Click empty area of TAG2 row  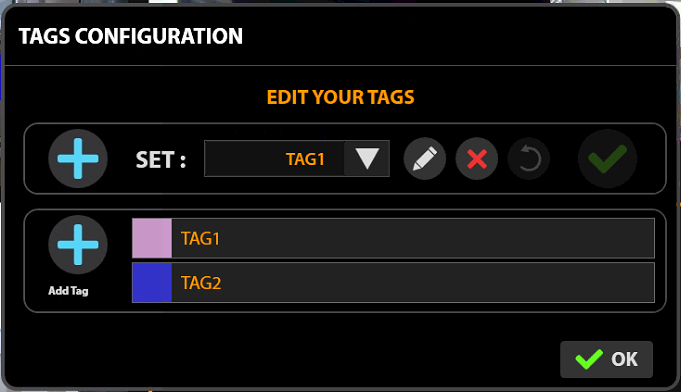pos(434,282)
